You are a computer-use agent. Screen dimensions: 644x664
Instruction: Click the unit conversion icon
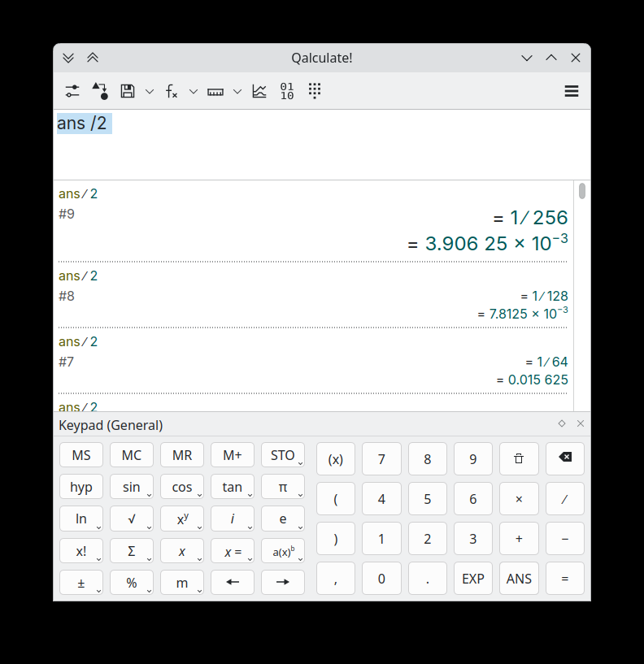point(100,91)
